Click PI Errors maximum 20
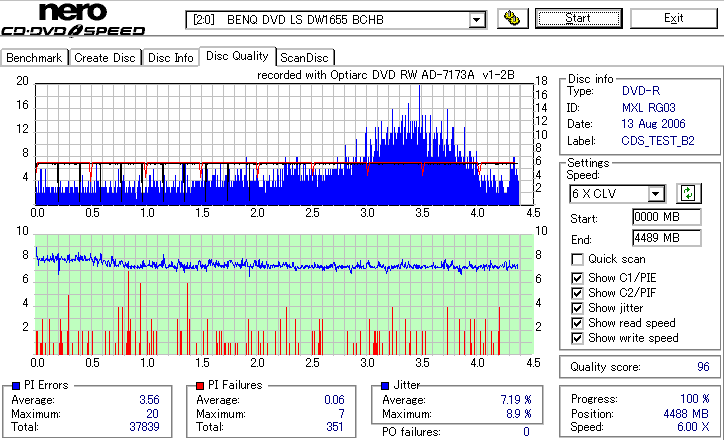 [x=152, y=414]
